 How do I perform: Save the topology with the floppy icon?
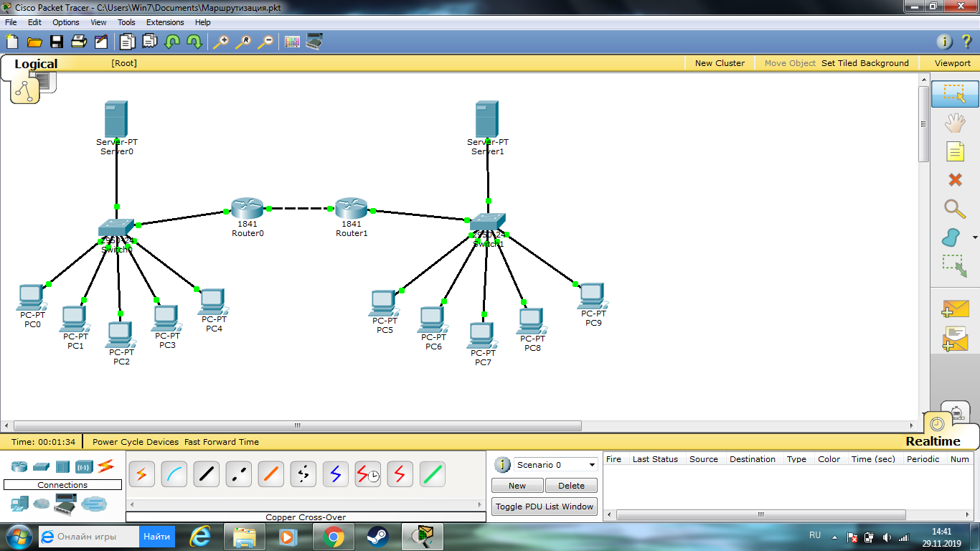(56, 42)
